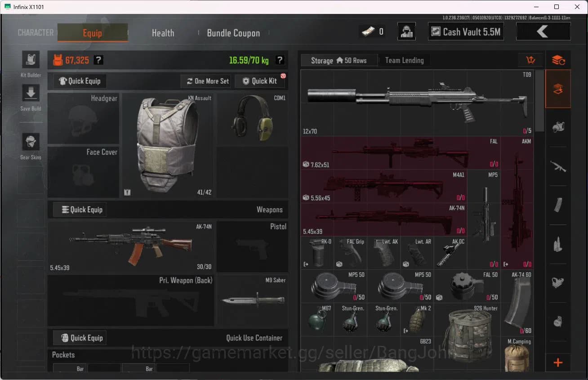The height and width of the screenshot is (380, 588).
Task: Select the T09 shotgun in storage
Action: [x=417, y=103]
